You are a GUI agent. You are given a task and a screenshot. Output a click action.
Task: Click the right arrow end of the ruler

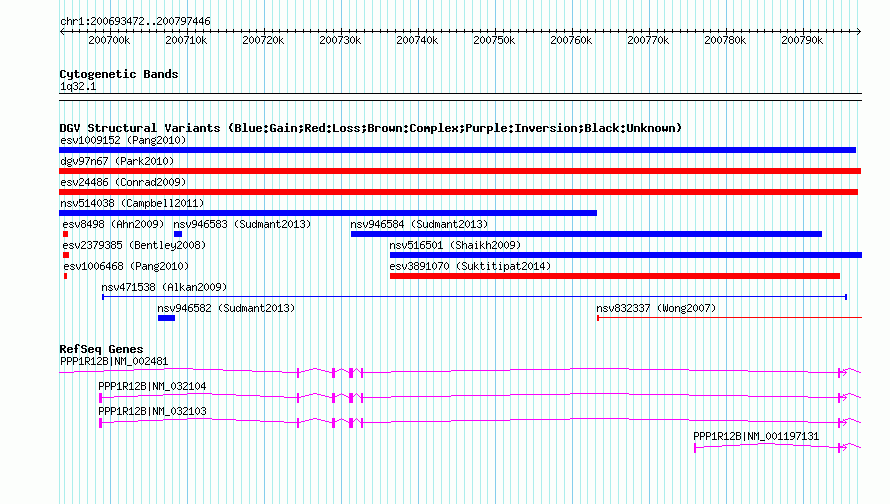point(859,32)
